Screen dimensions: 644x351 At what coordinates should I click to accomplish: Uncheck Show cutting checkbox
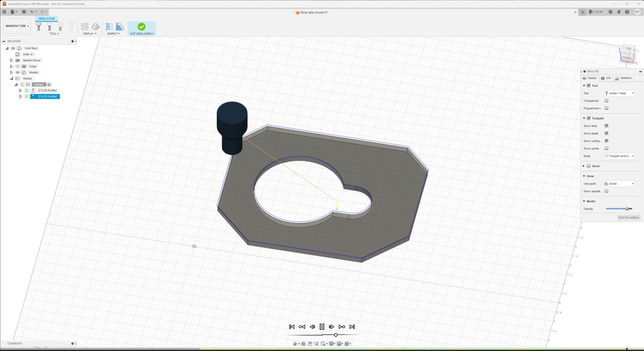(606, 141)
